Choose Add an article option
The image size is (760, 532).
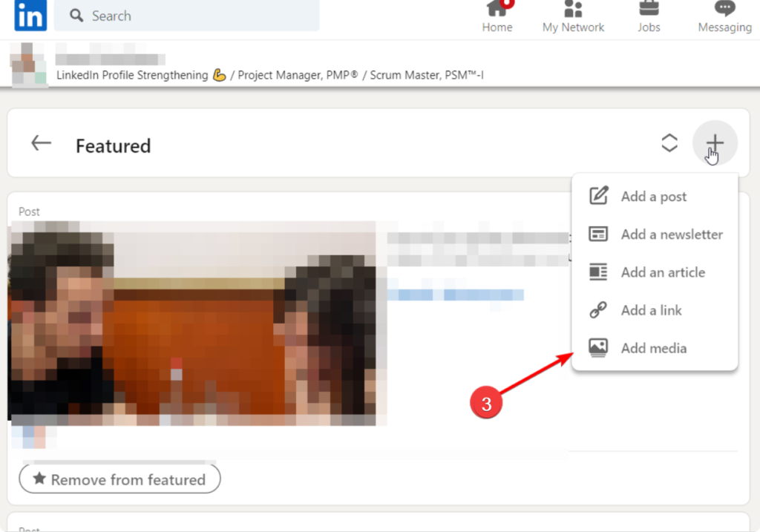[x=662, y=272]
